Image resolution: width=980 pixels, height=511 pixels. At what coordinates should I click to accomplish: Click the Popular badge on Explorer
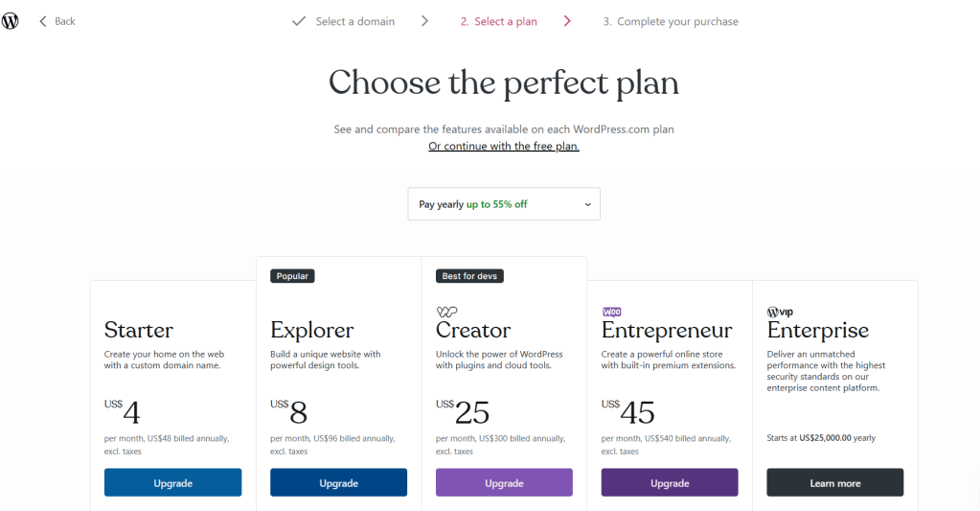pos(292,276)
